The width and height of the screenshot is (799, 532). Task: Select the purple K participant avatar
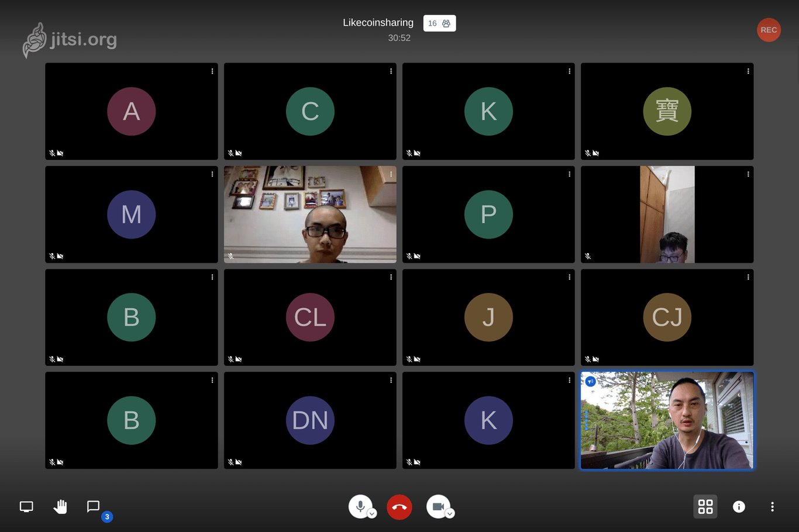pyautogui.click(x=488, y=420)
